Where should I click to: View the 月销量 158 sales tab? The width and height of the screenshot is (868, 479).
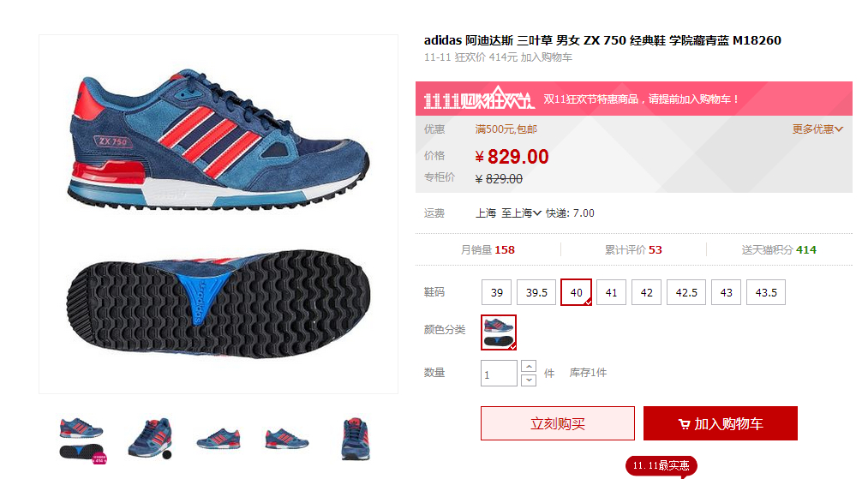coord(488,249)
